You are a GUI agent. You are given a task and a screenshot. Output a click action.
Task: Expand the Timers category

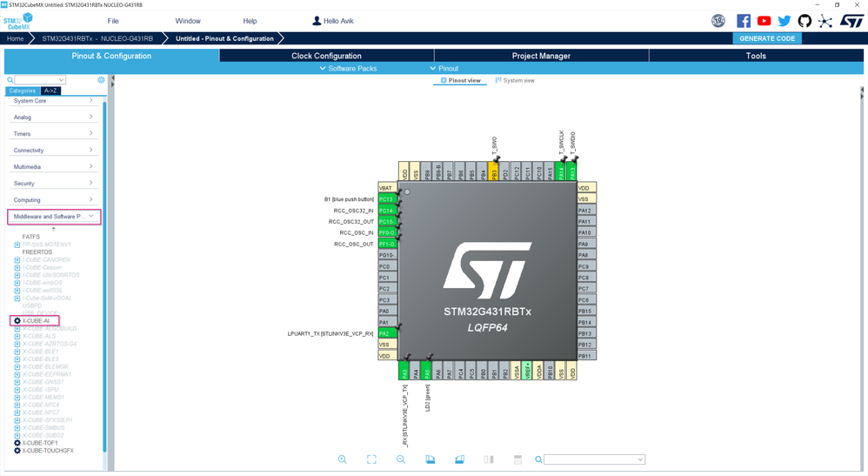click(x=52, y=133)
